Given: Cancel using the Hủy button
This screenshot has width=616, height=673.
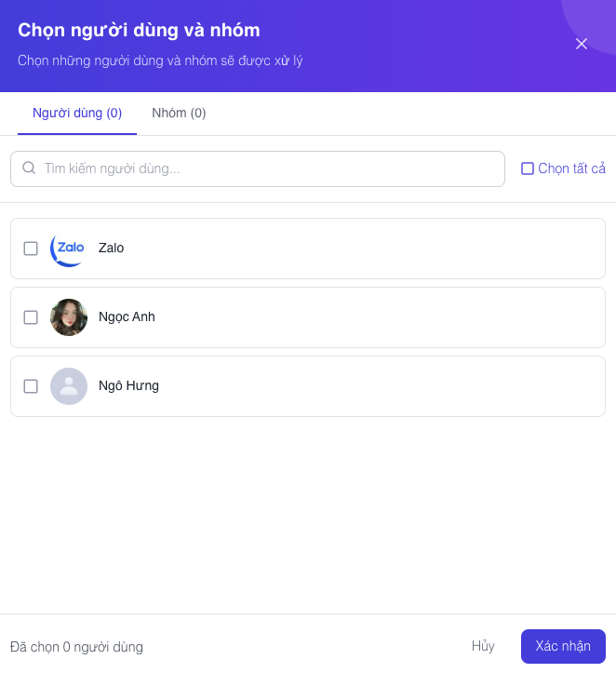Looking at the screenshot, I should point(483,646).
